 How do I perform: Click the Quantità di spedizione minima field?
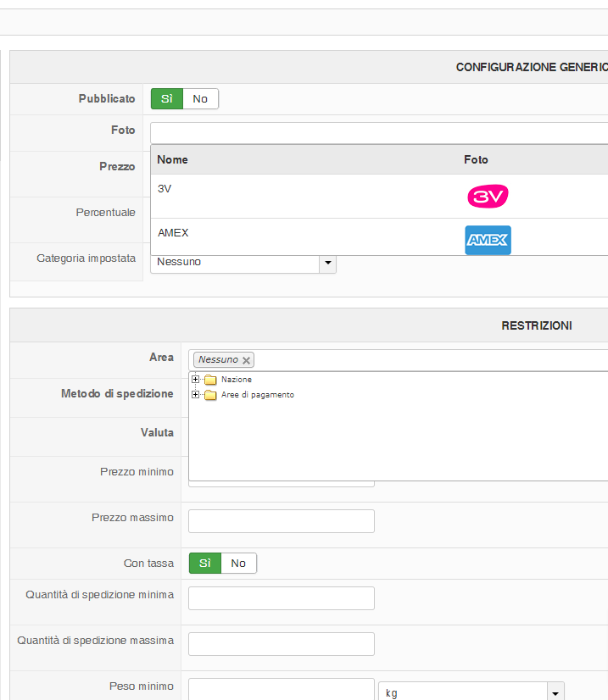tap(281, 598)
